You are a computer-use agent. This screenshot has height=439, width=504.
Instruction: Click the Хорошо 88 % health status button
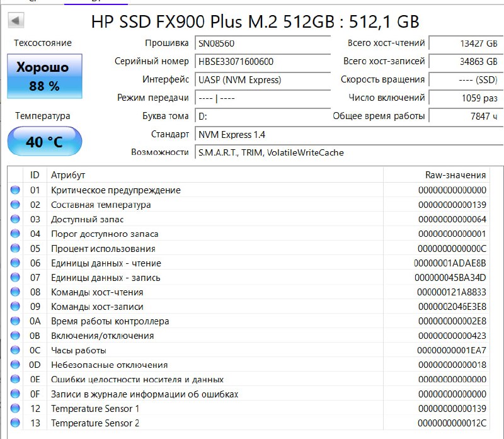(x=44, y=77)
